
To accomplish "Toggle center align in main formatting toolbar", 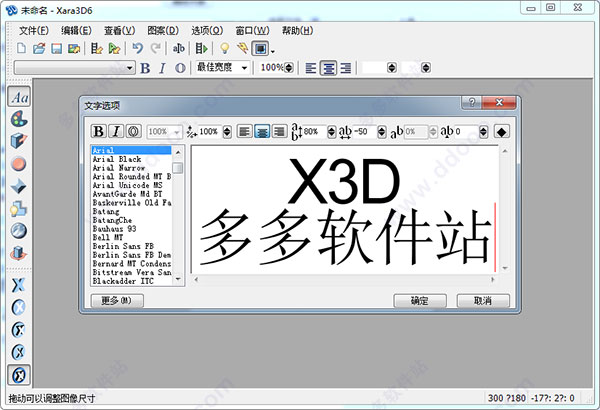I will (328, 68).
